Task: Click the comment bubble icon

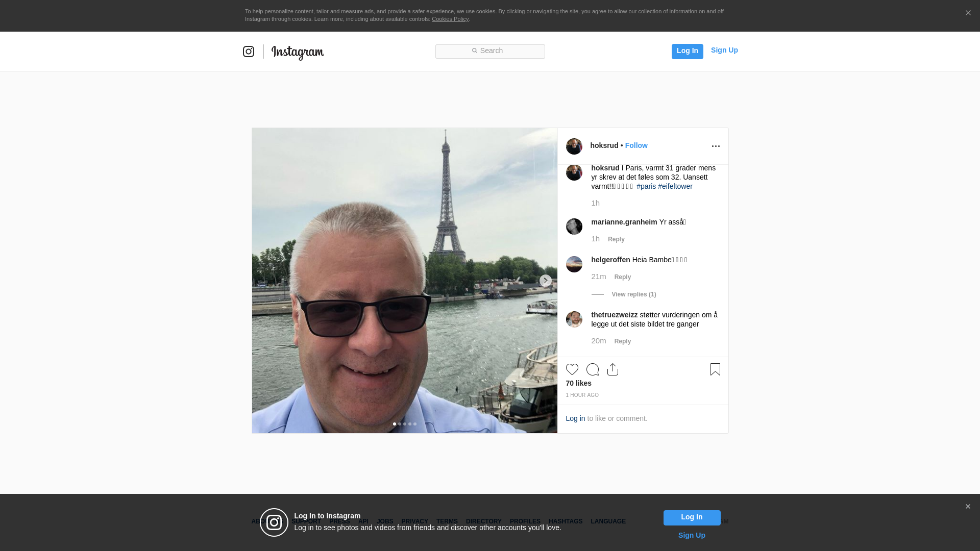Action: (x=592, y=369)
